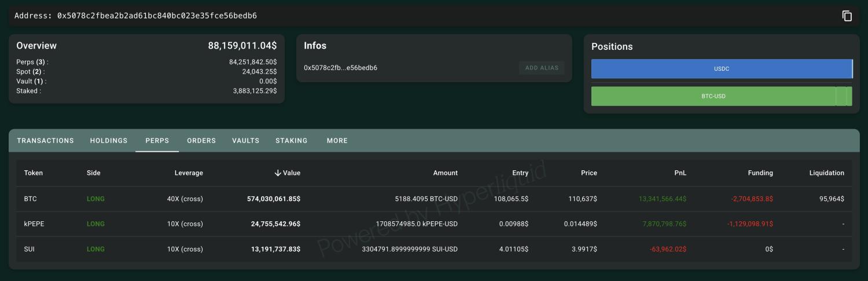Select the kPEPE token row

[x=34, y=224]
